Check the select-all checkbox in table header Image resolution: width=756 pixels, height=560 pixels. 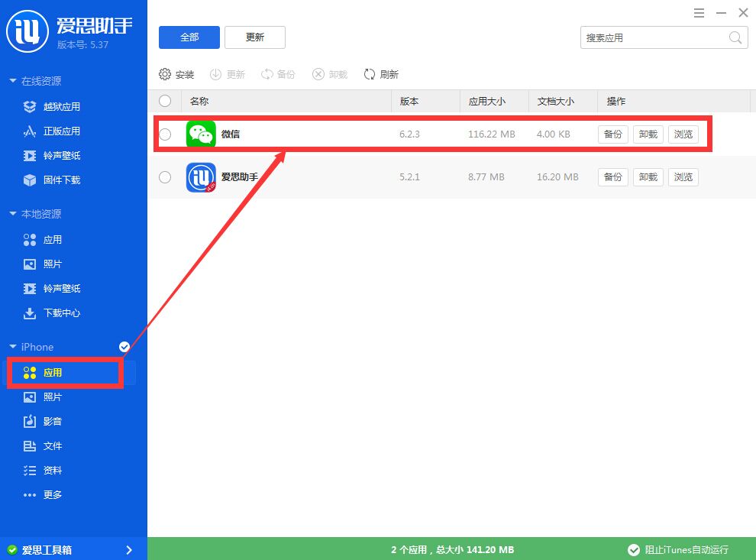click(165, 100)
